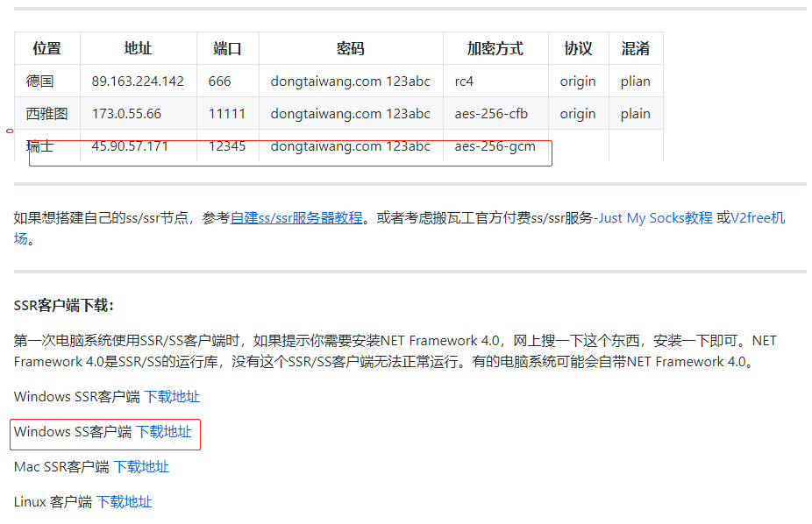Select the 地址 column header
Viewport: 812px width, 524px height.
click(x=139, y=48)
